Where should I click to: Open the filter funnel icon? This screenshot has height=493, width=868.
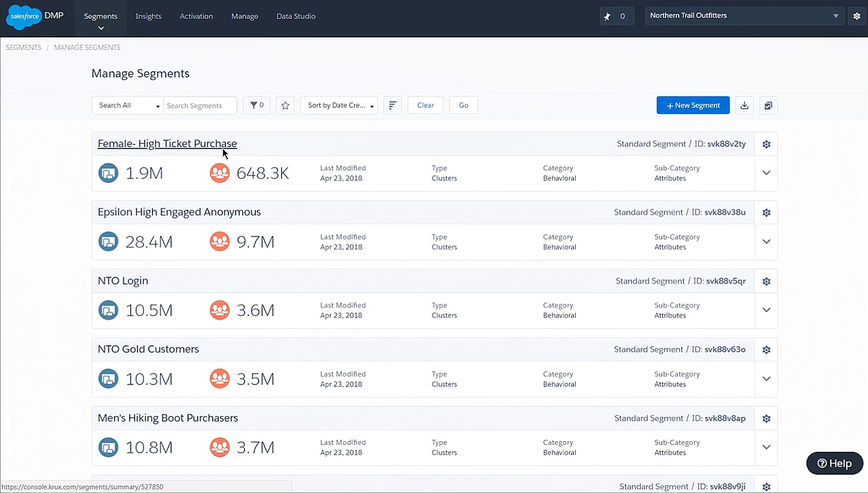256,105
